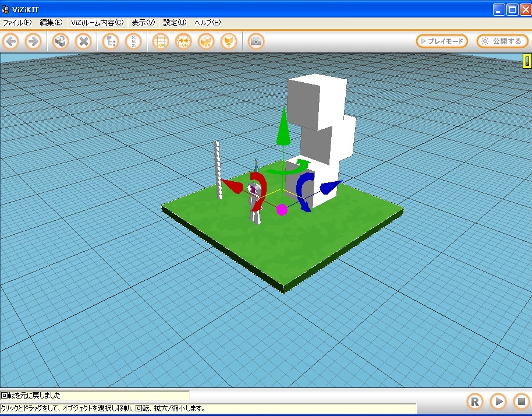Expand the ViZiルーム内容(C) menu
This screenshot has width=532, height=416.
97,23
